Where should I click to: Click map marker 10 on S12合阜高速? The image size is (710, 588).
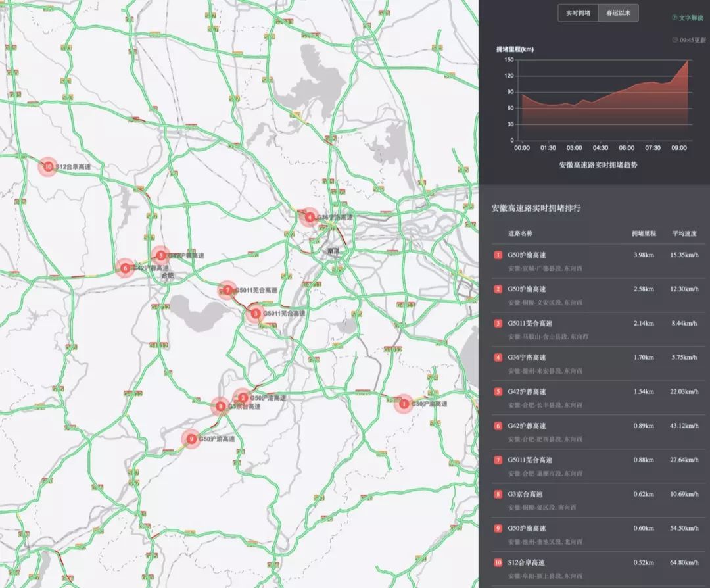point(48,167)
